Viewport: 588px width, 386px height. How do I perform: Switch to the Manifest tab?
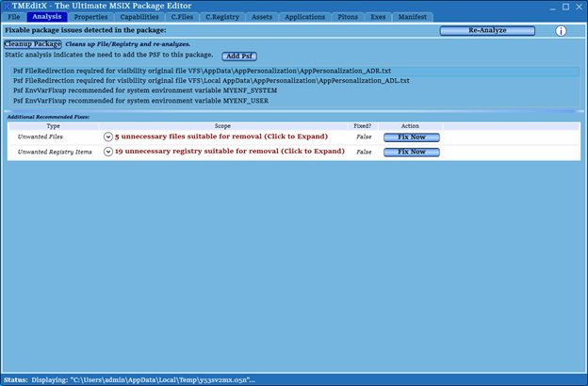point(412,17)
